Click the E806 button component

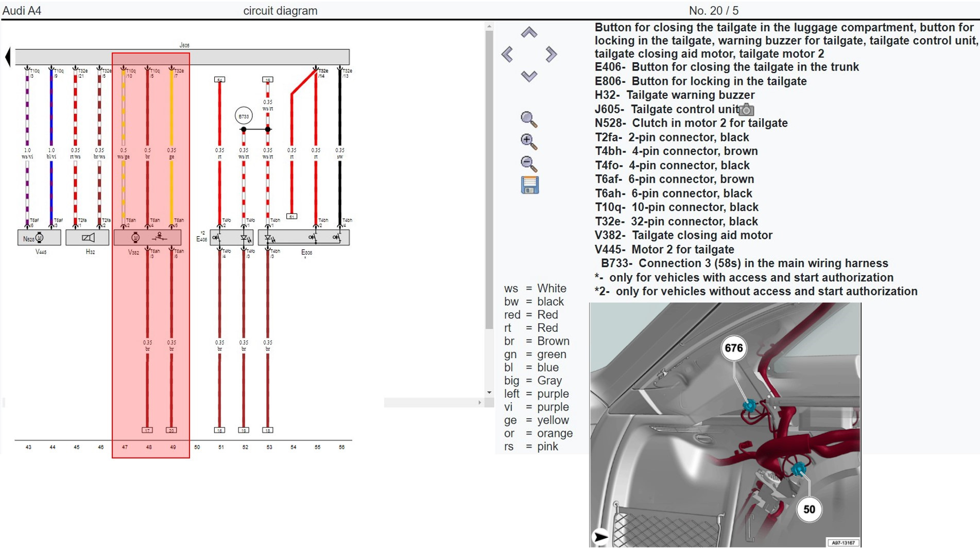pyautogui.click(x=304, y=237)
